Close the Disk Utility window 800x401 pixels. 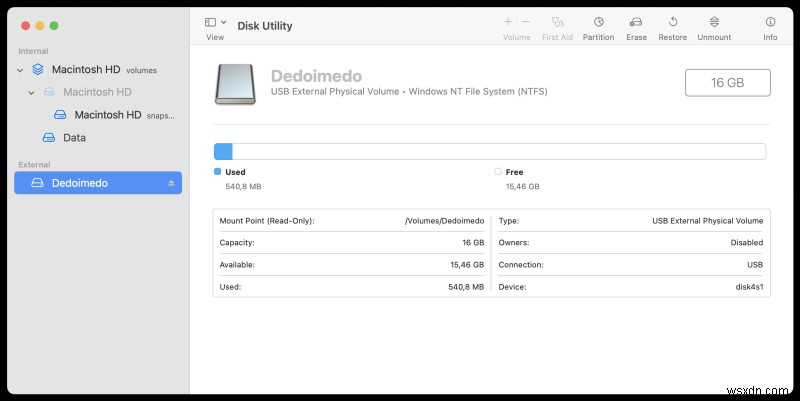point(25,26)
